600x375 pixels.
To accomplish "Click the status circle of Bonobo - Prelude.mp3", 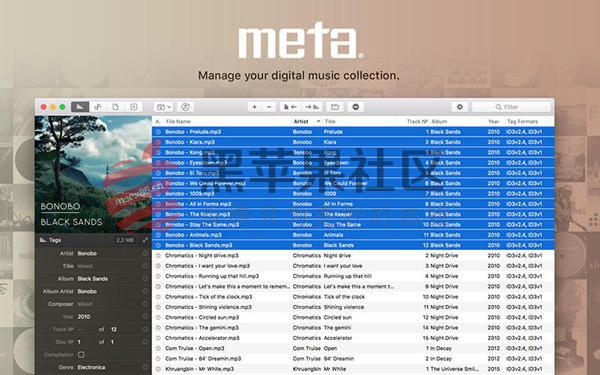I will pyautogui.click(x=158, y=132).
